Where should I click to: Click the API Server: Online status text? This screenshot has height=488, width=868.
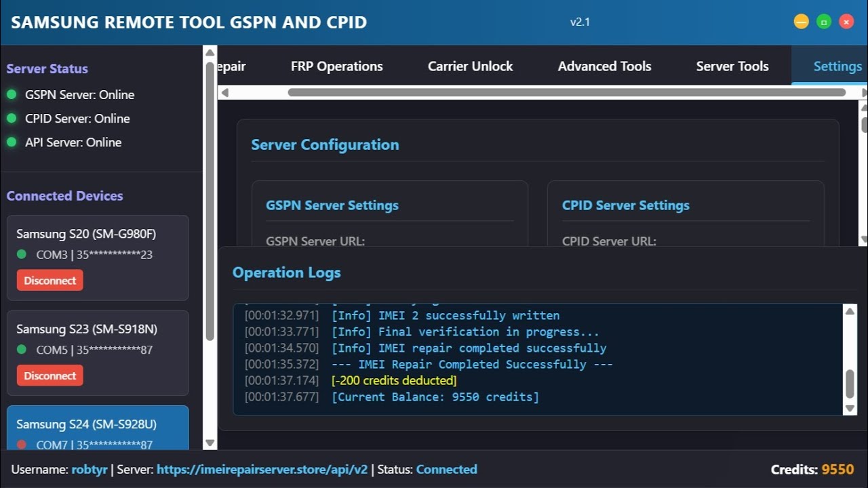tap(73, 142)
